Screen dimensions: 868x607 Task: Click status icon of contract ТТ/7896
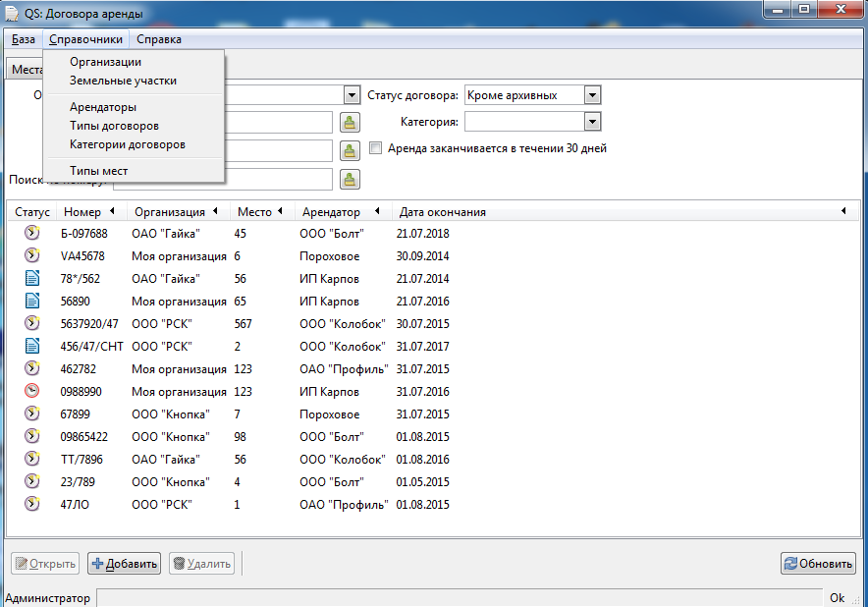tap(32, 459)
